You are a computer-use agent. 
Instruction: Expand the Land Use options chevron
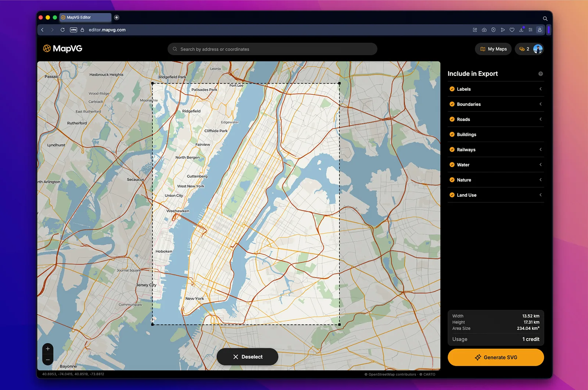541,195
